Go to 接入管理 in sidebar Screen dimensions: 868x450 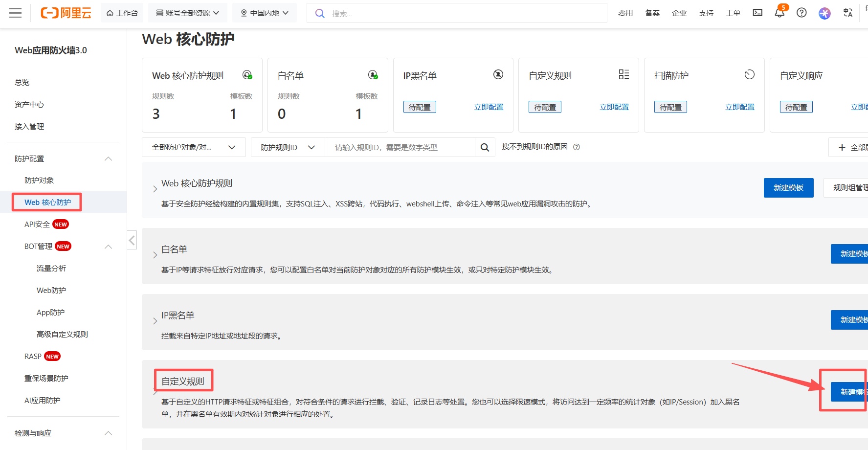point(29,126)
